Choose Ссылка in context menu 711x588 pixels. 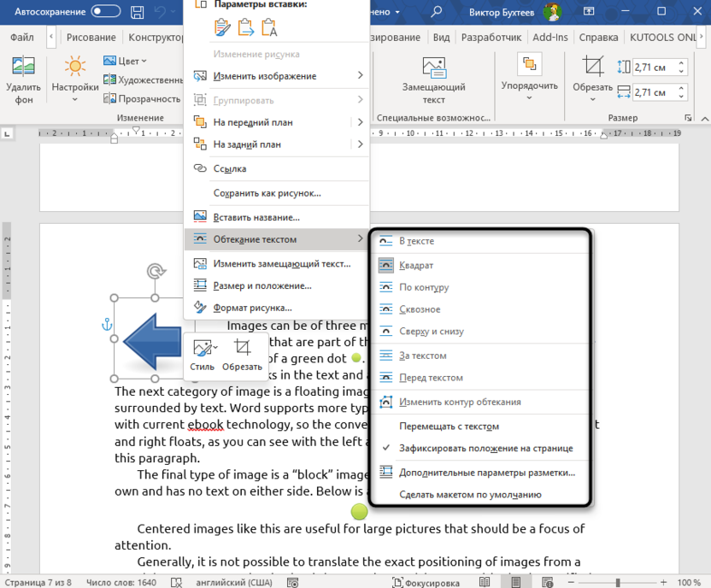277,168
